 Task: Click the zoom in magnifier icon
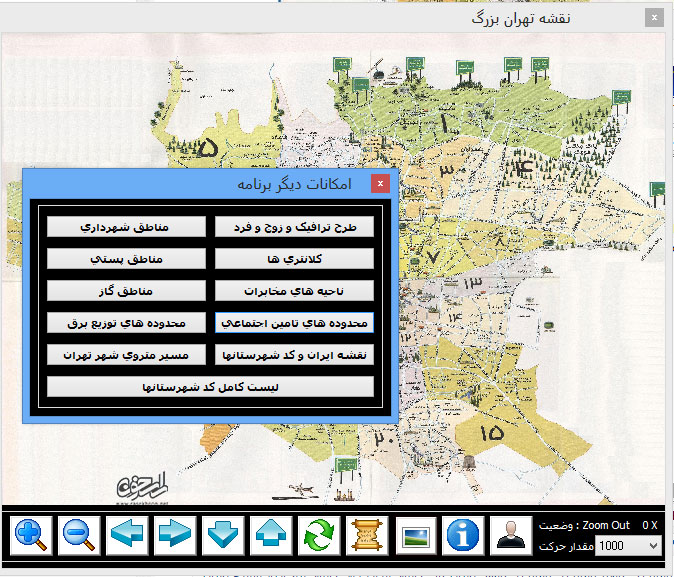(x=31, y=535)
